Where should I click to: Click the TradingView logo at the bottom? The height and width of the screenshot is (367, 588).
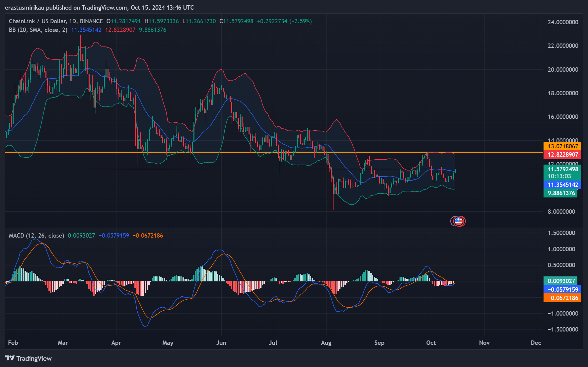(x=28, y=358)
